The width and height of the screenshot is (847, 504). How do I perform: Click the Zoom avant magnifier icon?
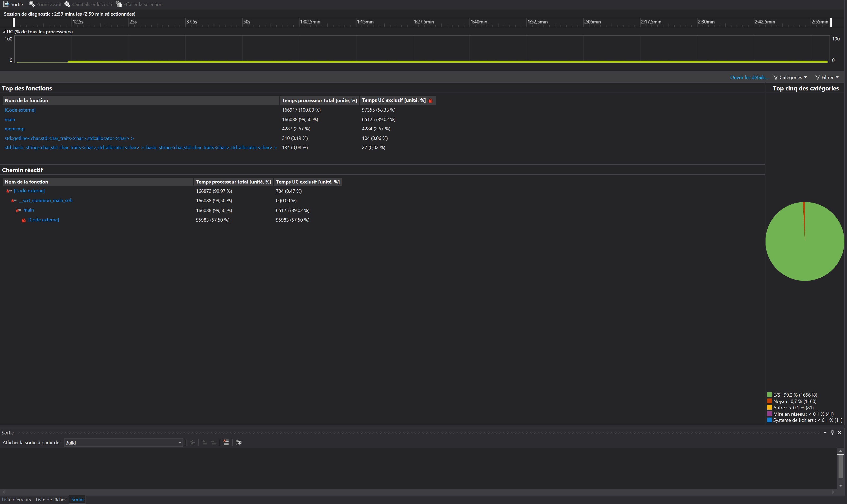click(32, 4)
